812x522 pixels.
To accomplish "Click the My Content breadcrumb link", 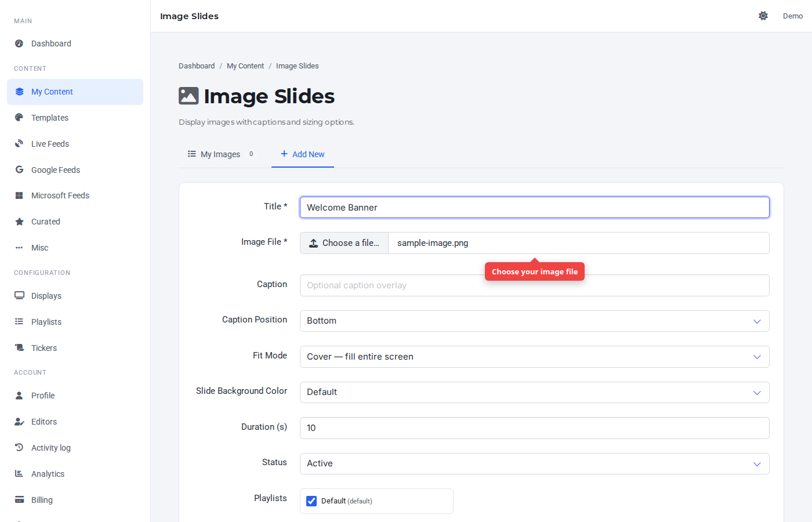I will pyautogui.click(x=245, y=66).
